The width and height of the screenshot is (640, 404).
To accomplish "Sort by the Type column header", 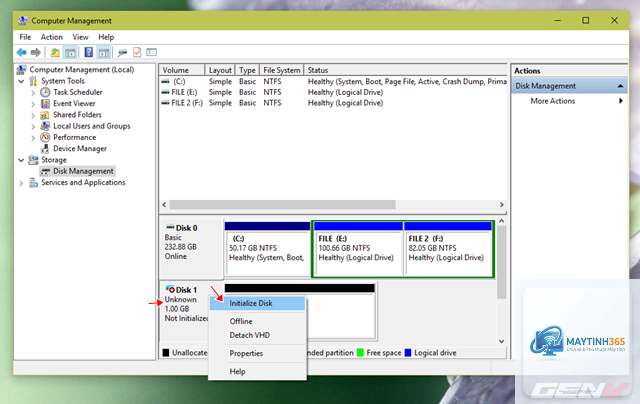I will [x=247, y=70].
